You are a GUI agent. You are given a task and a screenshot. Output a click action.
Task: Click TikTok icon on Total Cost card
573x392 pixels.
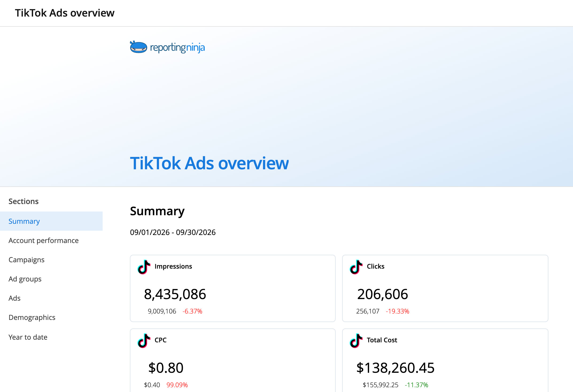(x=356, y=340)
